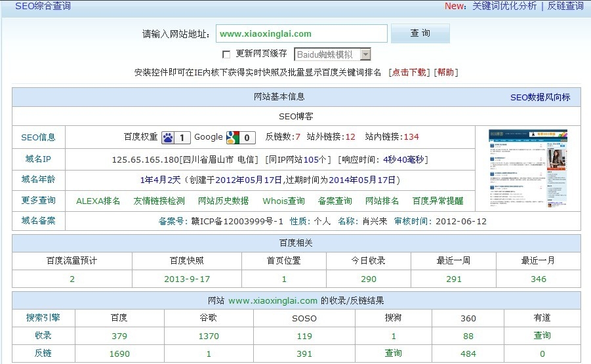Click the 域名备案 row label

point(38,220)
